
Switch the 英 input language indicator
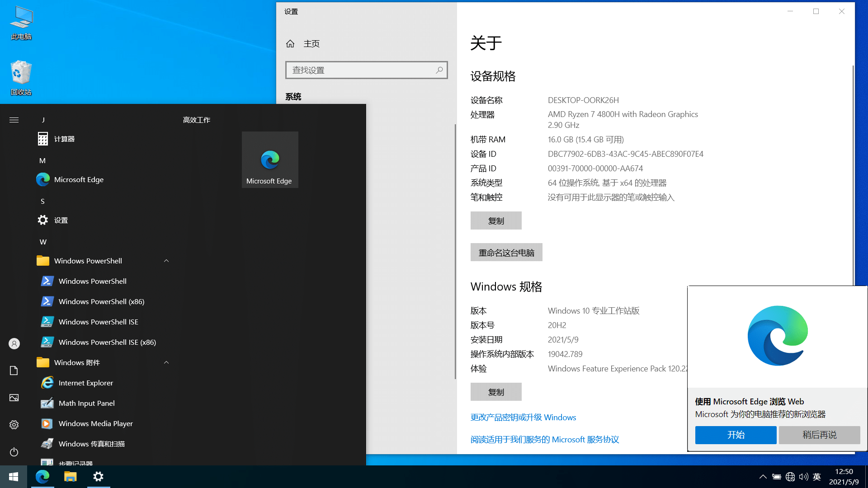[817, 477]
